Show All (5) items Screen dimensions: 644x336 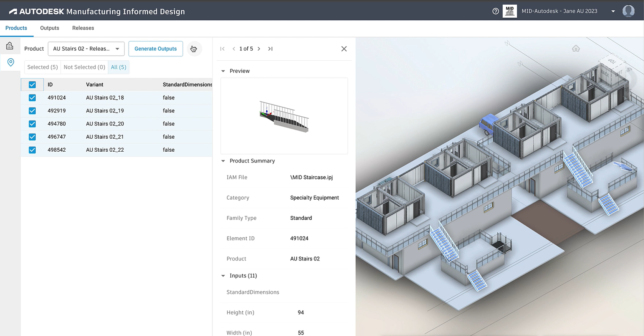(x=119, y=67)
